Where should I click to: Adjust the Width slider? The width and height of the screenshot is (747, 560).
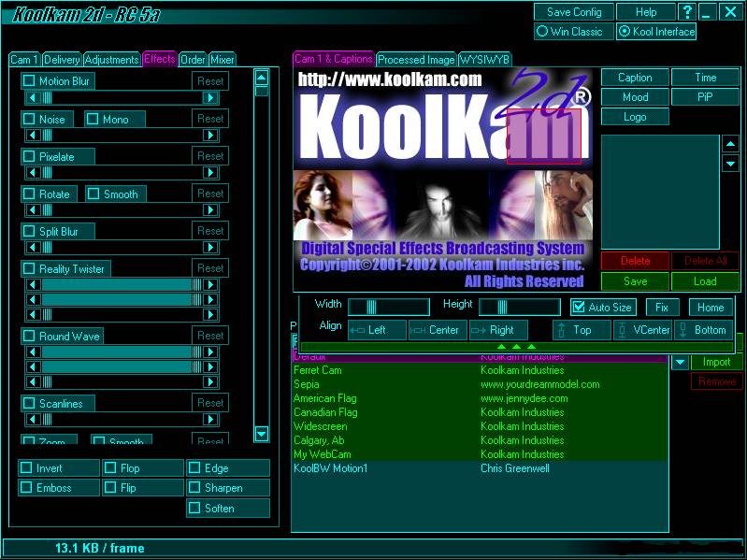389,308
